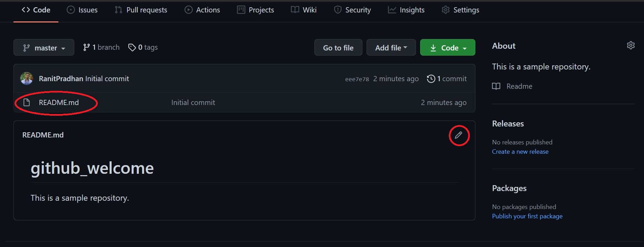Image resolution: width=644 pixels, height=247 pixels.
Task: Click the 2 minutes ago timestamp in README.md row
Action: [x=444, y=103]
